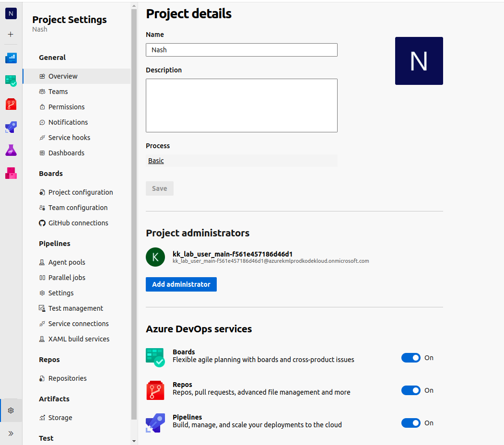504x445 pixels.
Task: Focus the project Description text area
Action: 241,105
